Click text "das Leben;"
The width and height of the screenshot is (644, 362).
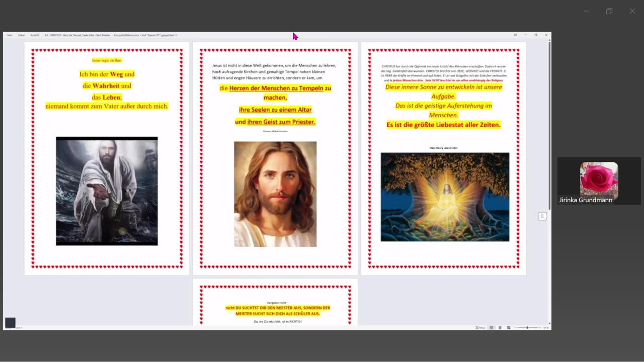[107, 98]
